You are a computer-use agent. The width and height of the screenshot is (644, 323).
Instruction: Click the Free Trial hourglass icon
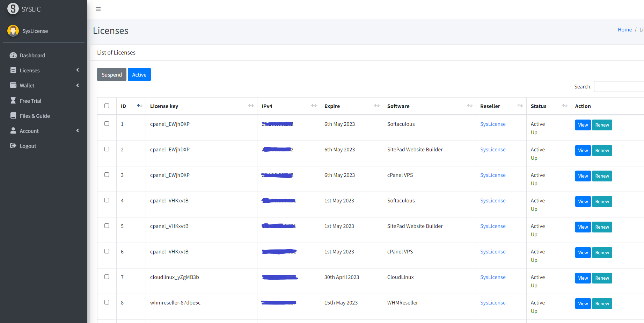point(13,101)
